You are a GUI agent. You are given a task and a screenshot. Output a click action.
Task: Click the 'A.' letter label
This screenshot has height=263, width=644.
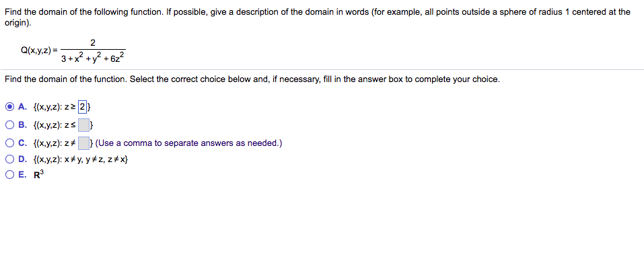point(23,107)
